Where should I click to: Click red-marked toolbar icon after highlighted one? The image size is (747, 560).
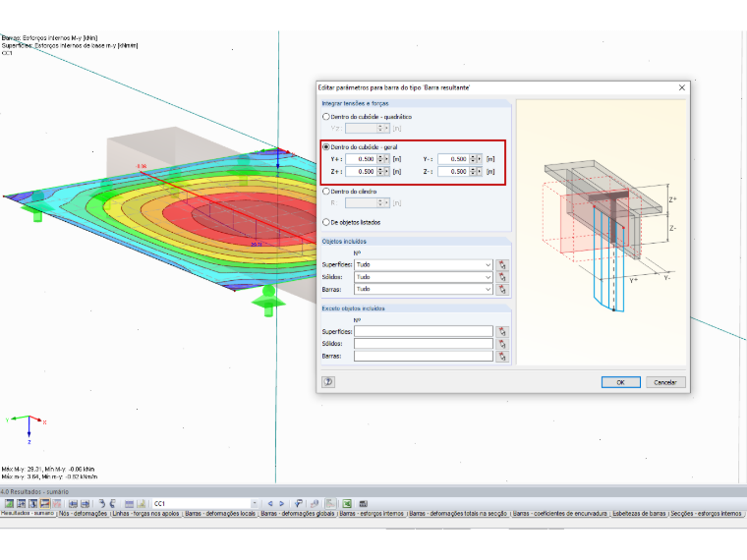[57, 503]
